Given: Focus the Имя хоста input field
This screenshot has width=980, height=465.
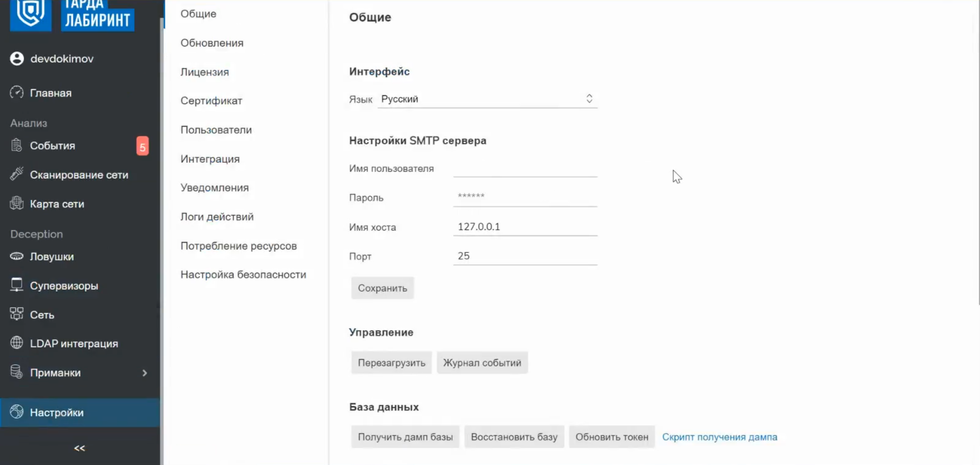Looking at the screenshot, I should 525,227.
